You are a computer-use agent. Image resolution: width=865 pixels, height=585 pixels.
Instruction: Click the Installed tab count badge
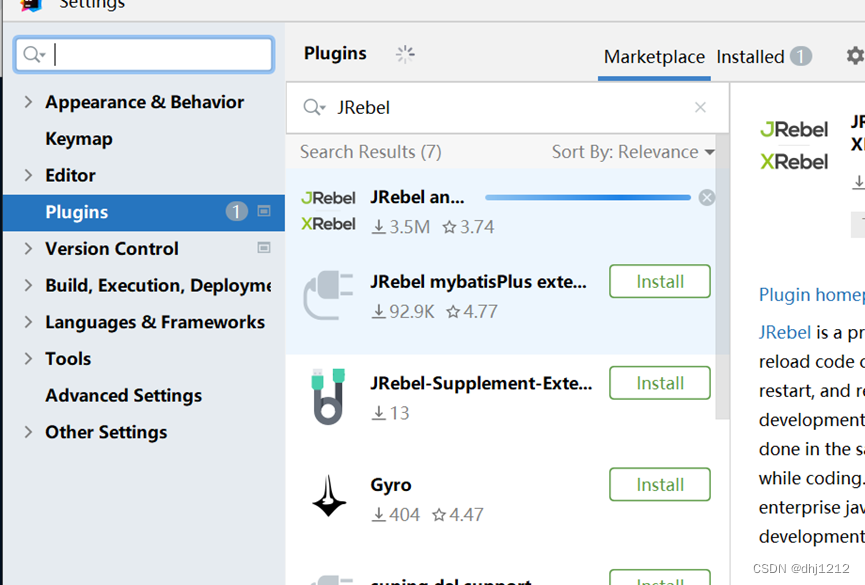point(800,56)
